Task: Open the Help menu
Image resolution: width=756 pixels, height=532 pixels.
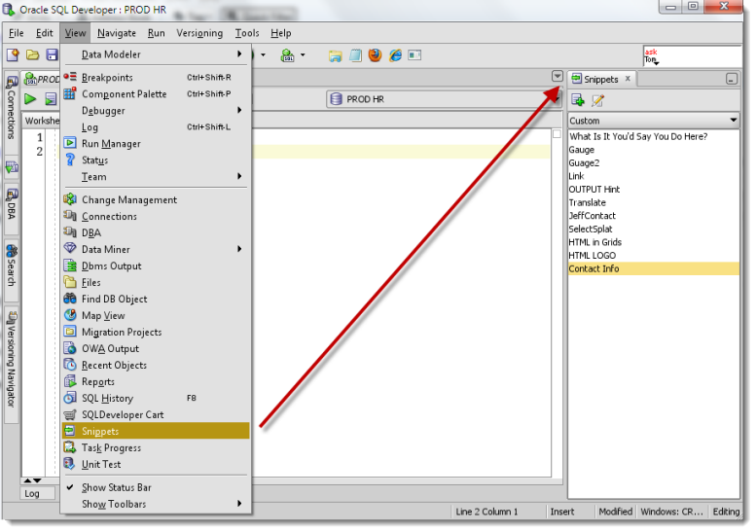Action: (x=280, y=33)
